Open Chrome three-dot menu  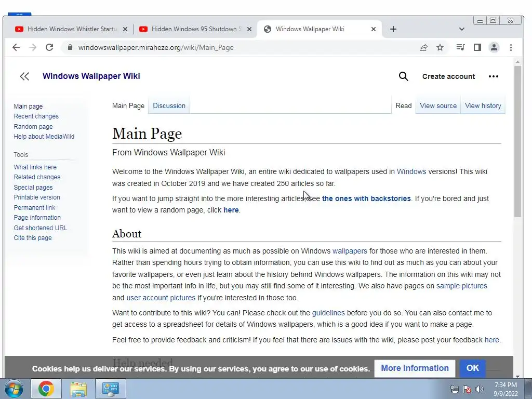[x=511, y=47]
